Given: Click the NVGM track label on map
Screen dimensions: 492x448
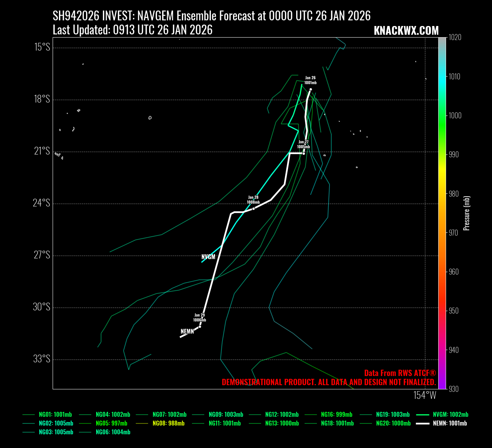Looking at the screenshot, I should (208, 257).
